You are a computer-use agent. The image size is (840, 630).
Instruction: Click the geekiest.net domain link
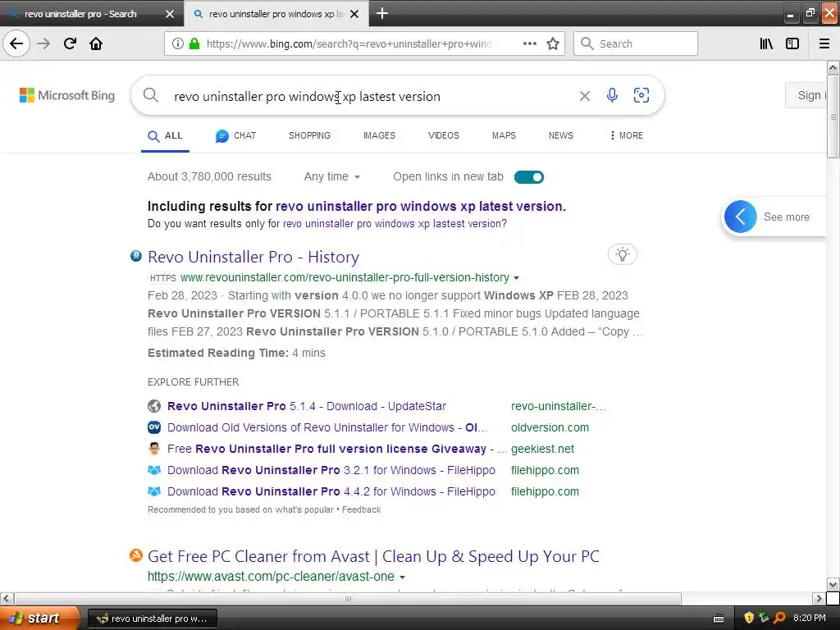(542, 449)
